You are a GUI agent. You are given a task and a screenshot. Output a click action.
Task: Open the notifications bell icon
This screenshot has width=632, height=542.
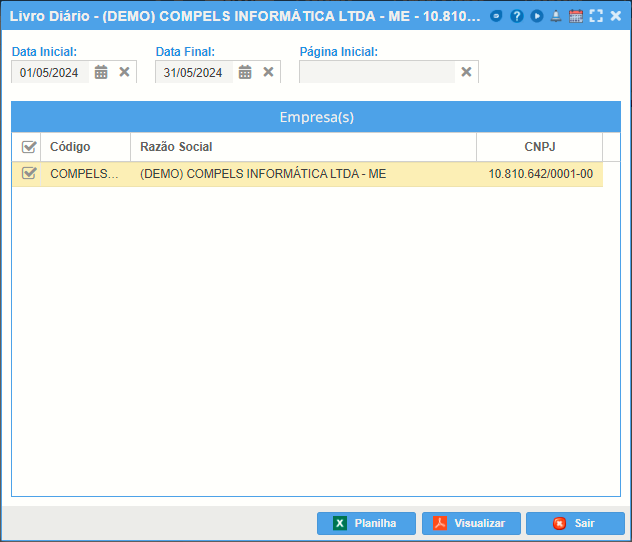click(x=556, y=16)
